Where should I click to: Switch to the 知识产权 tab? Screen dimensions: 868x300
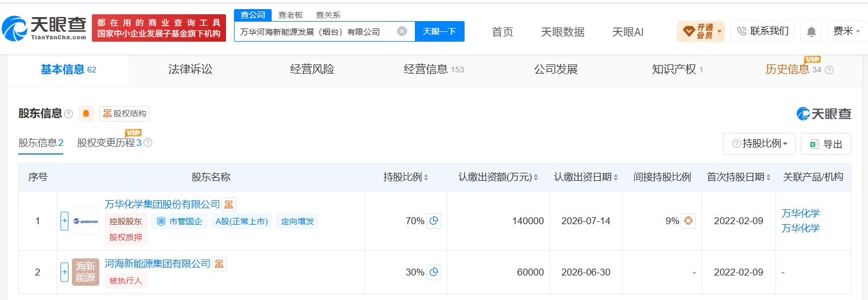677,70
